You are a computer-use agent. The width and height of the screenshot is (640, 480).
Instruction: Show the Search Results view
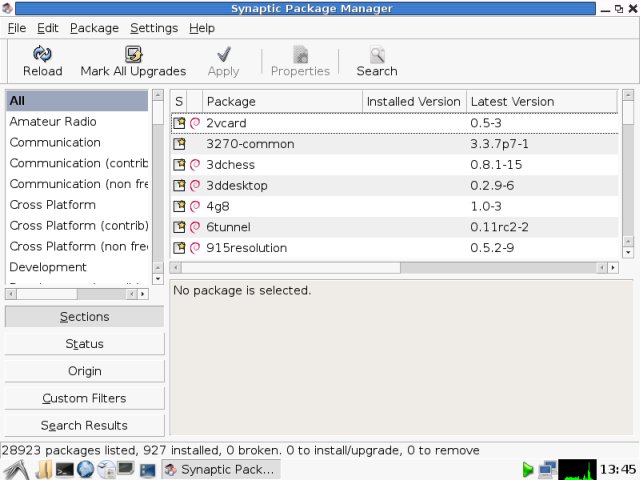coord(84,426)
